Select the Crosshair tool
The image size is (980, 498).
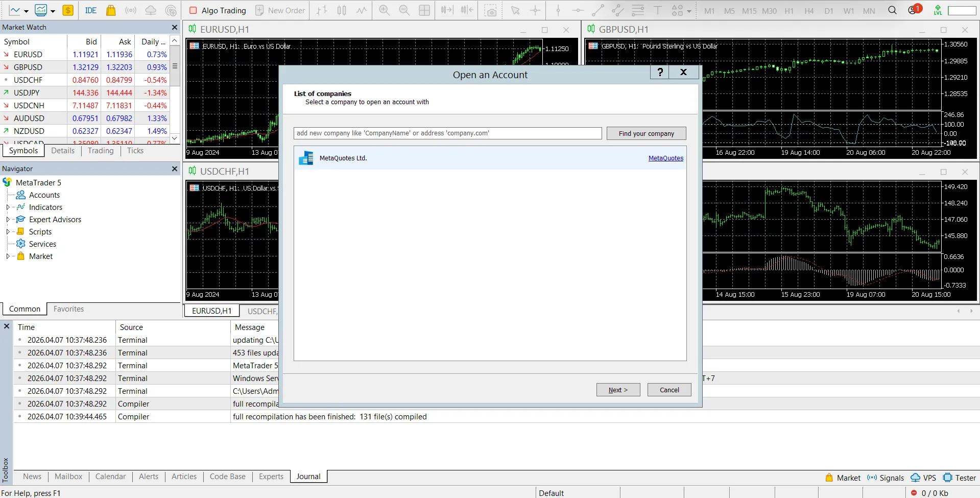[x=535, y=10]
